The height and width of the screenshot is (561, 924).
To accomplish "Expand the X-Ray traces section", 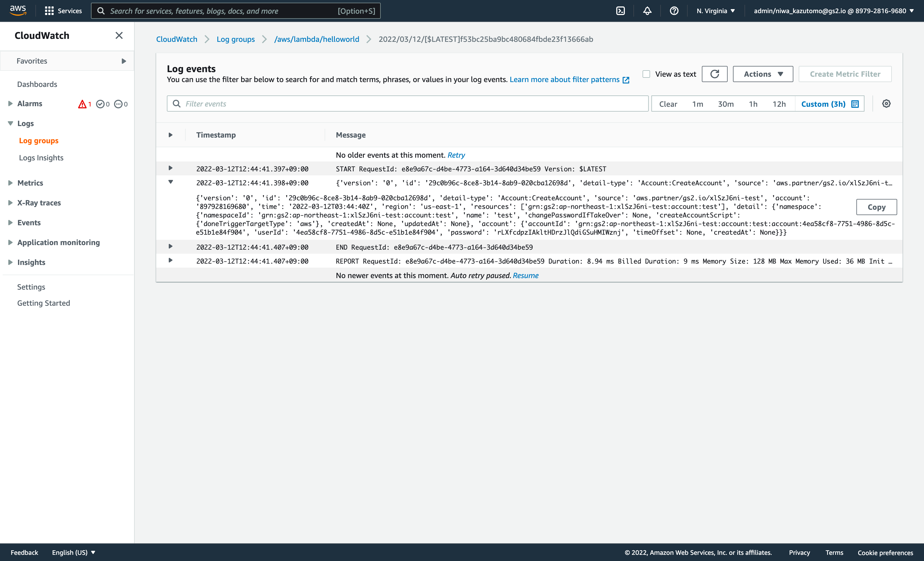I will [x=10, y=203].
